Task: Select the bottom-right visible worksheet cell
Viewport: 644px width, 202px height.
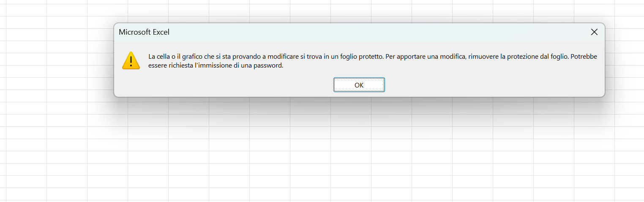Action: tap(630, 194)
